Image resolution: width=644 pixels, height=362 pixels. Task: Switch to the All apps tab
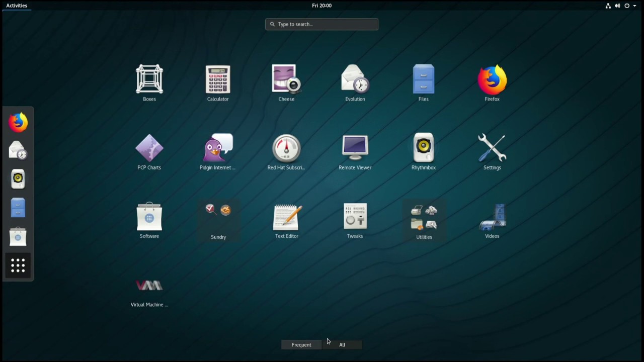pyautogui.click(x=342, y=345)
